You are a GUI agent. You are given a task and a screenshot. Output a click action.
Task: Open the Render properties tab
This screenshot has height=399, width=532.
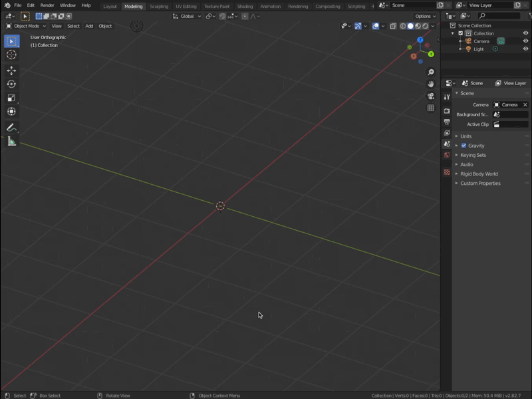(x=447, y=110)
